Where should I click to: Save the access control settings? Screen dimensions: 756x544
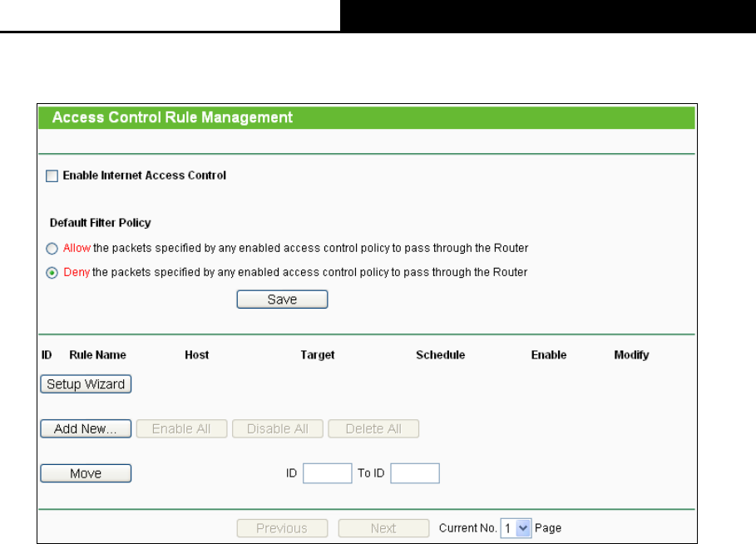(282, 299)
